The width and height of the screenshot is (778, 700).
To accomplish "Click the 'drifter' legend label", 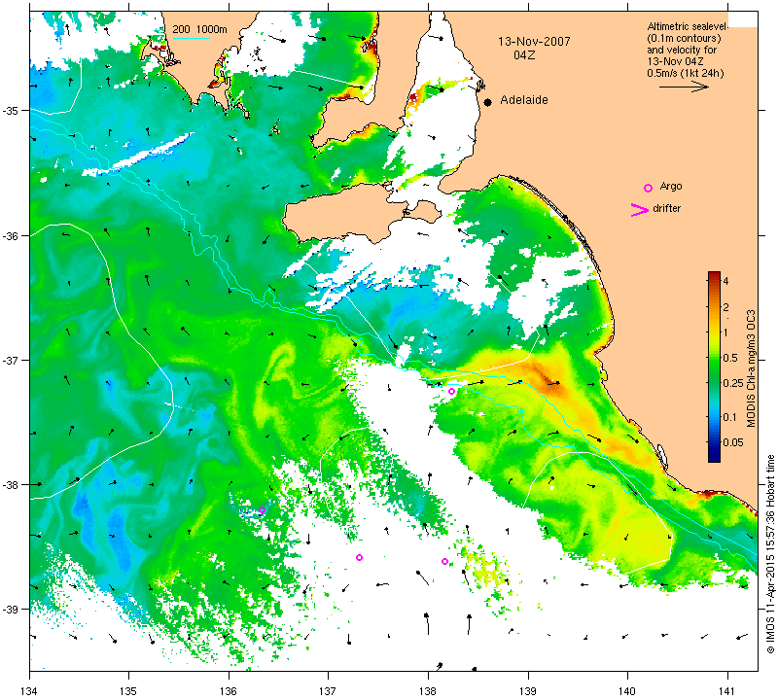I will 667,208.
